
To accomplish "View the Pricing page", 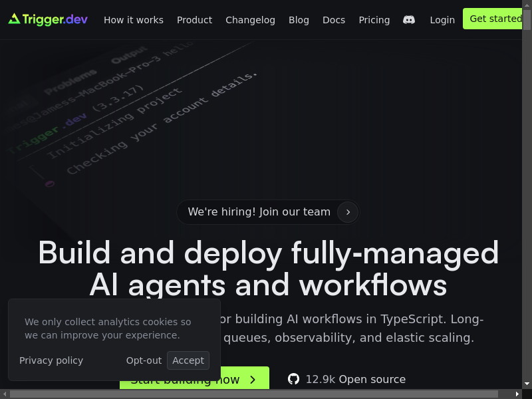I will point(374,20).
